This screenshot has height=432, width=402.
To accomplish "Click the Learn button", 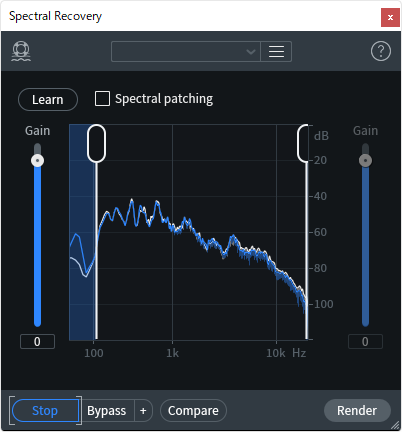I will pos(48,99).
